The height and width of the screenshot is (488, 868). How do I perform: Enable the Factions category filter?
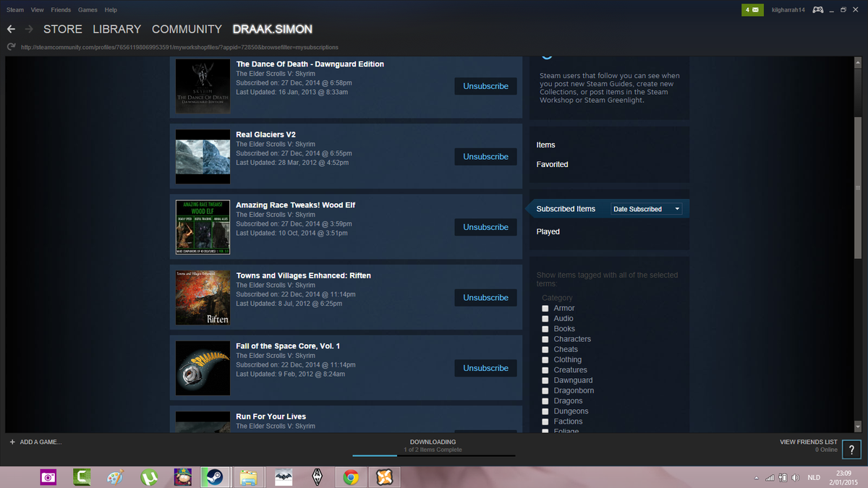tap(545, 421)
